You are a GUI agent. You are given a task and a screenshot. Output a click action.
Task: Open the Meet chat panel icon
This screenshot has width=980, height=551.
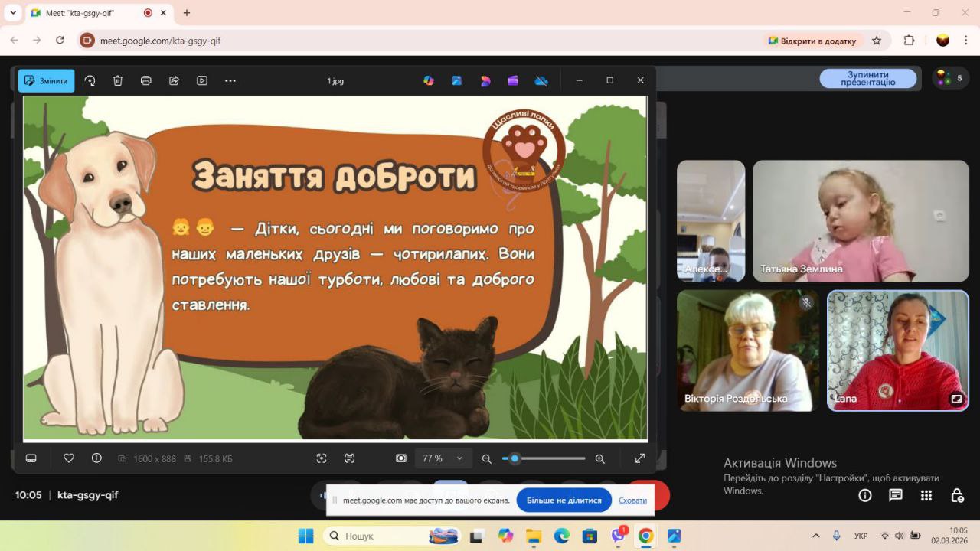tap(895, 495)
